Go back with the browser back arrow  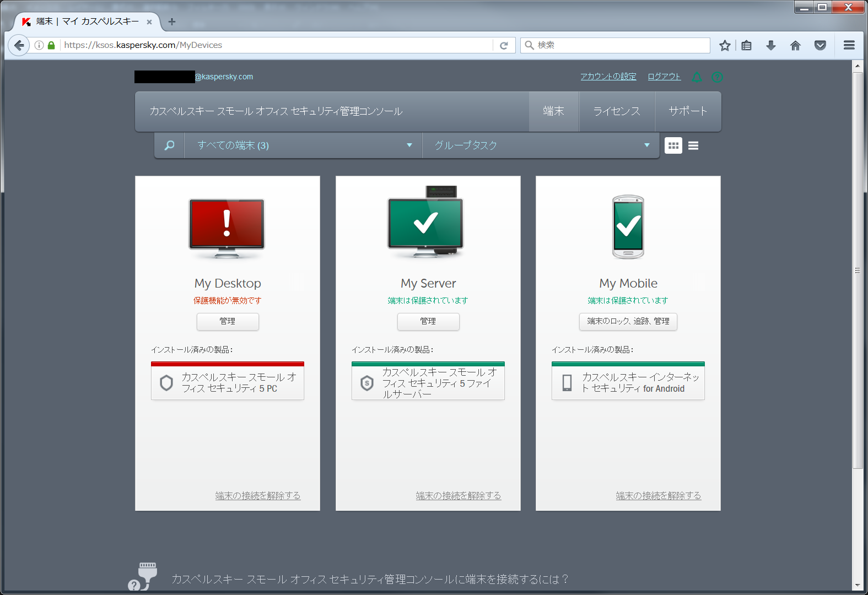[19, 45]
